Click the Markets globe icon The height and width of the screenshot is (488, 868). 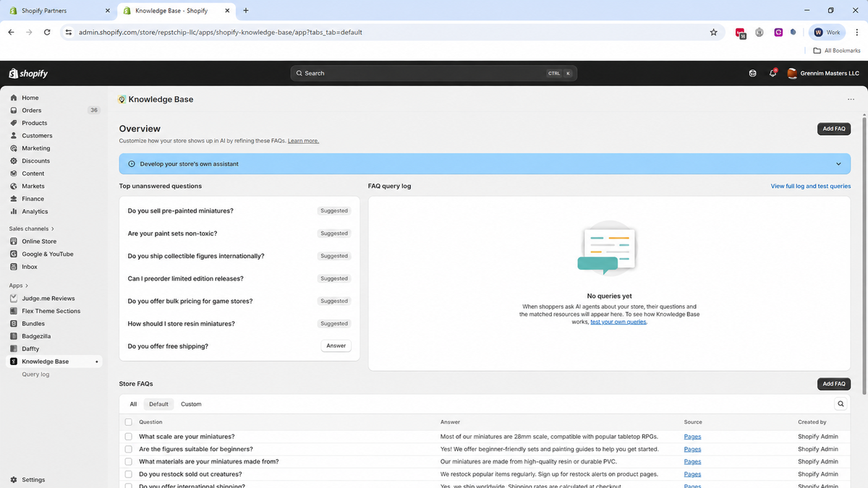click(x=14, y=187)
